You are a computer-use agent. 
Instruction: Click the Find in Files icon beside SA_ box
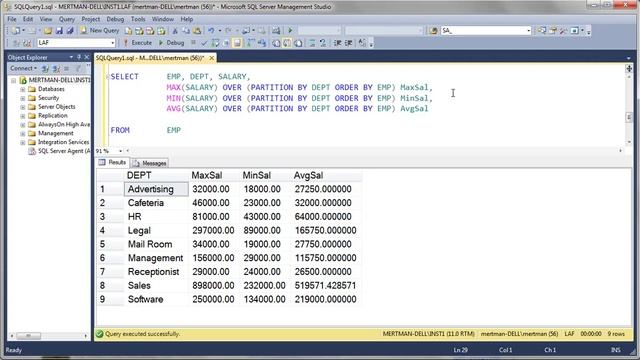[433, 31]
